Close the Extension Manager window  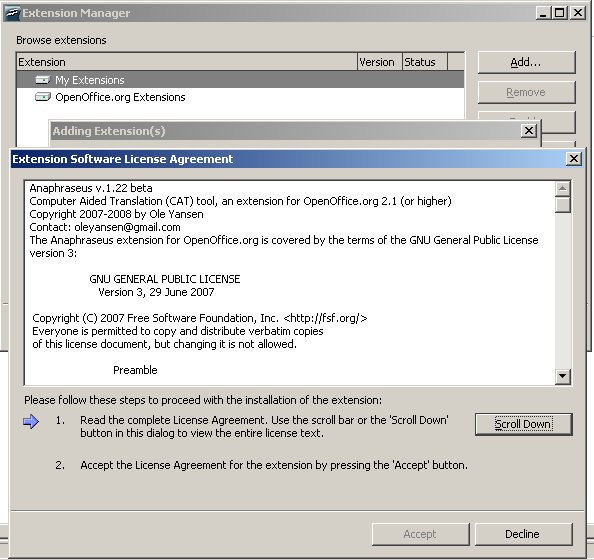[578, 13]
